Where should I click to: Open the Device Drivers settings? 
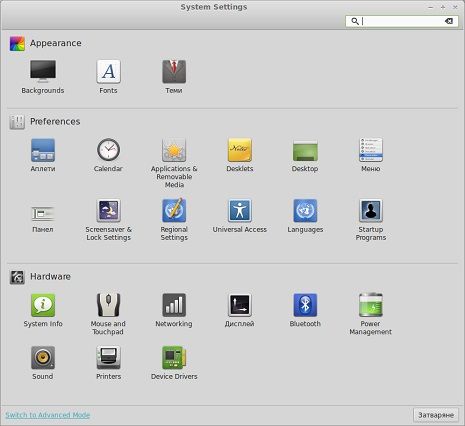(x=174, y=357)
